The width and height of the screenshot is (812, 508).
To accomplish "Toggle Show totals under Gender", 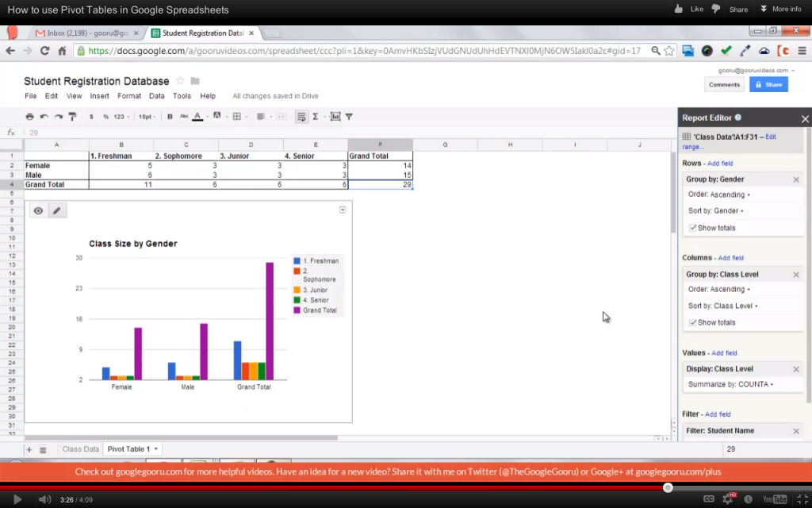I will (x=692, y=228).
